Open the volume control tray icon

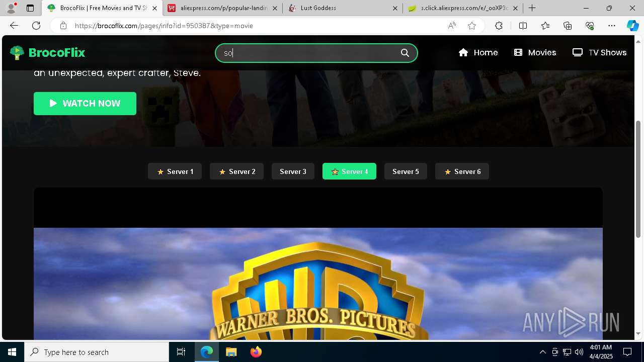[579, 352]
